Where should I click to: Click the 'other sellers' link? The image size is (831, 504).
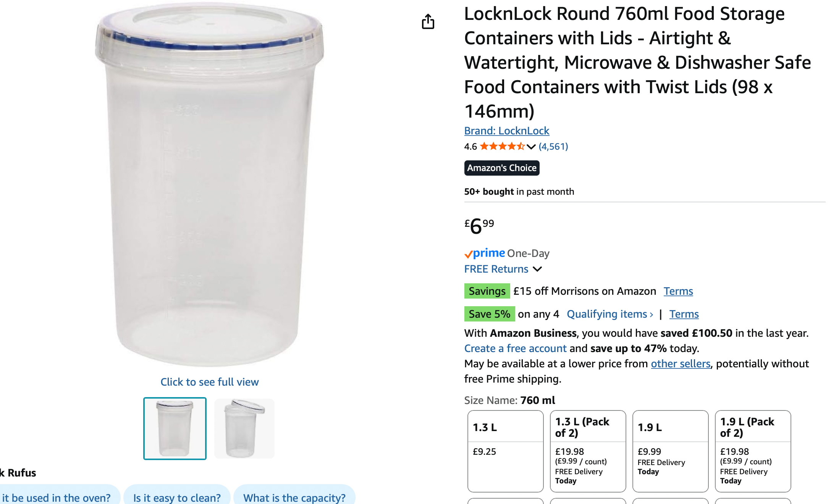pyautogui.click(x=681, y=363)
